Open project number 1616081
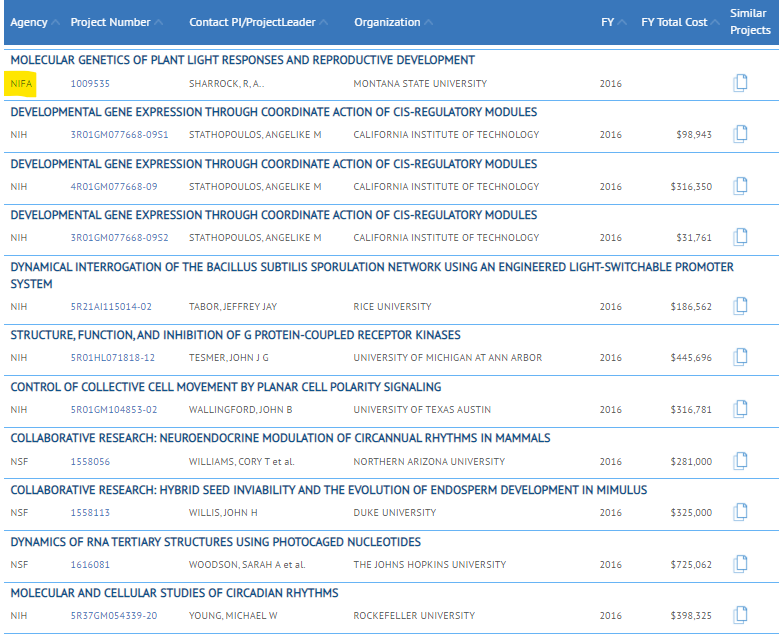This screenshot has width=779, height=634. pyautogui.click(x=90, y=565)
